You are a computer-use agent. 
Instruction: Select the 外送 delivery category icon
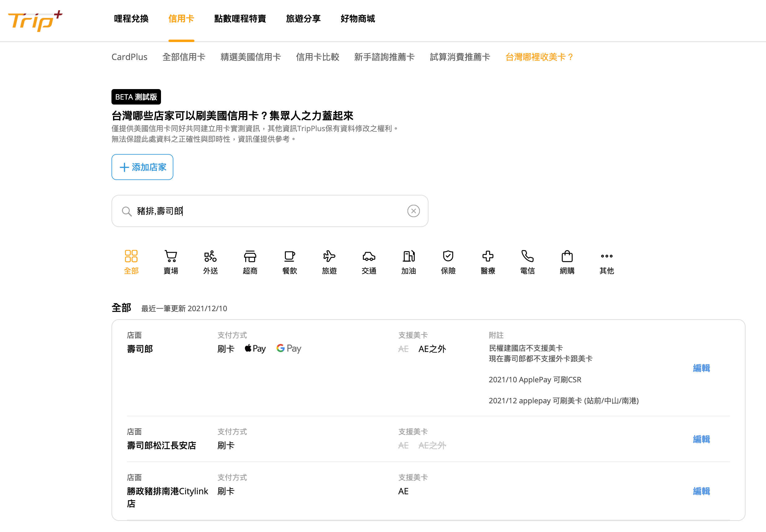tap(211, 262)
